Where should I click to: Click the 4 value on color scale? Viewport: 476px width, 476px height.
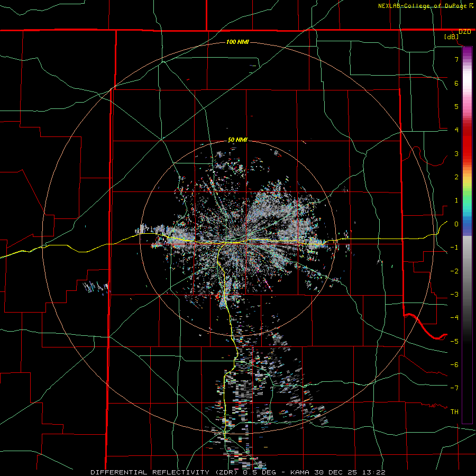[456, 130]
